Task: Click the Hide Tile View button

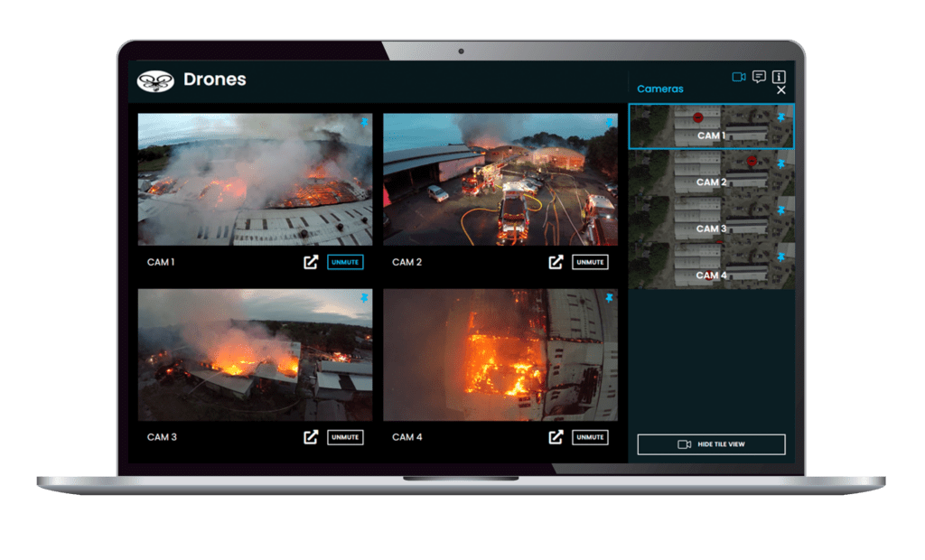Action: point(712,444)
